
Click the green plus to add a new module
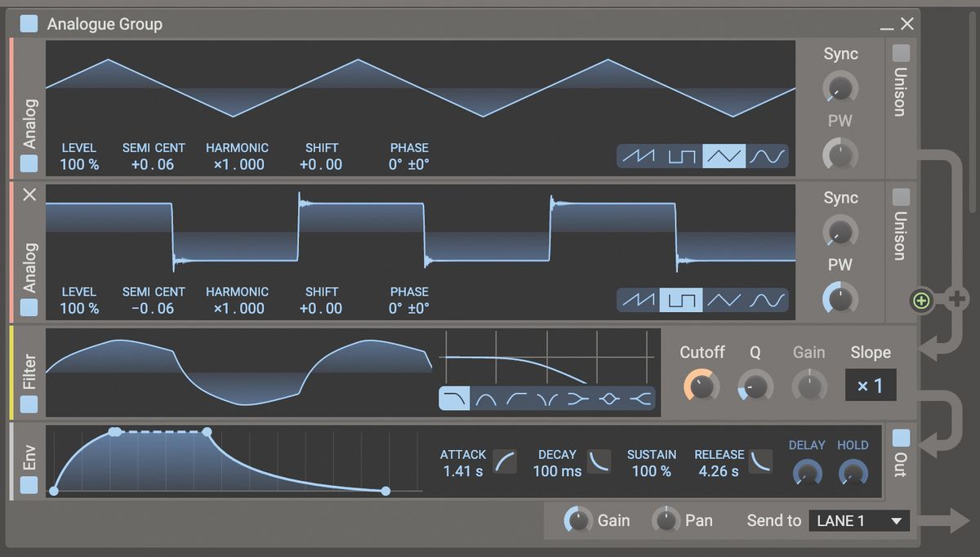[x=921, y=301]
